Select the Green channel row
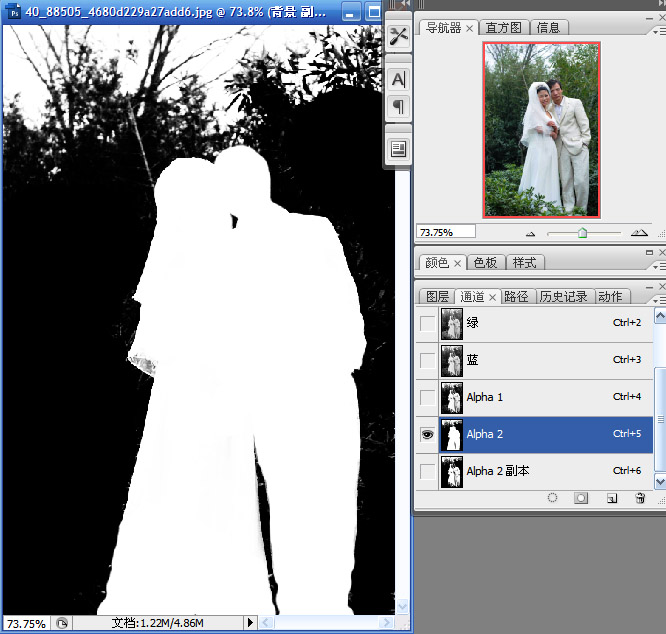 (534, 323)
